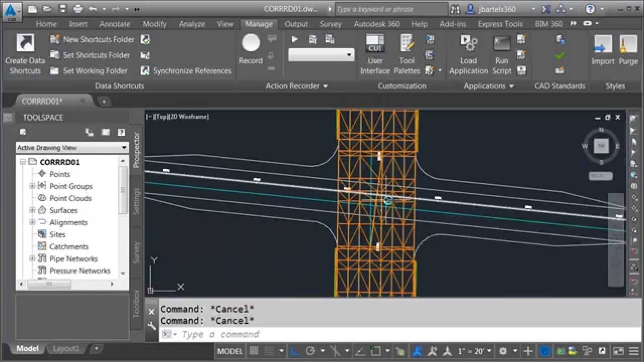Click the Open file quick access icon
Screen dimensions: 644x362
pyautogui.click(x=47, y=9)
